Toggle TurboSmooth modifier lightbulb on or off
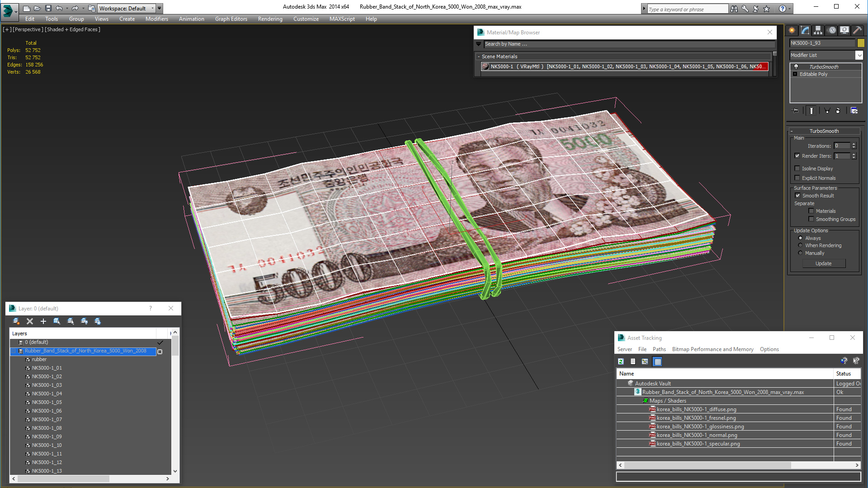The image size is (868, 488). (x=796, y=66)
